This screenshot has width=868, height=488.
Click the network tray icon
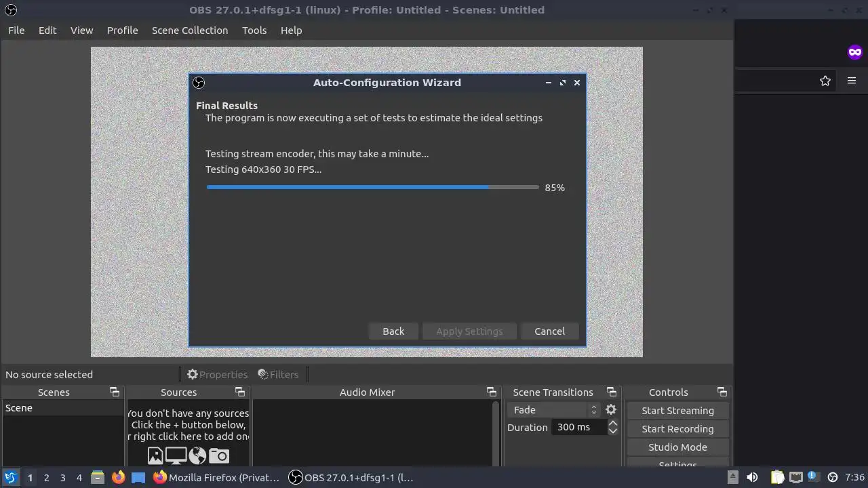pyautogui.click(x=796, y=477)
